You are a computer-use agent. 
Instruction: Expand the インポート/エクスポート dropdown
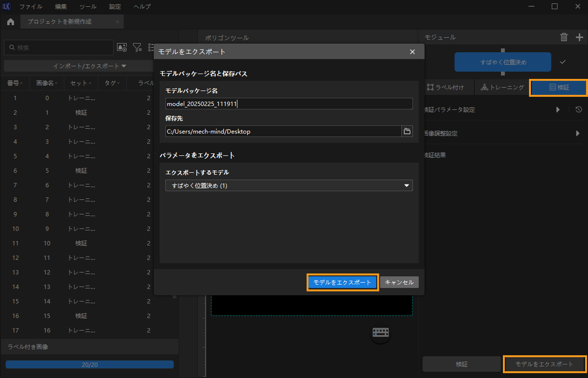tap(89, 66)
